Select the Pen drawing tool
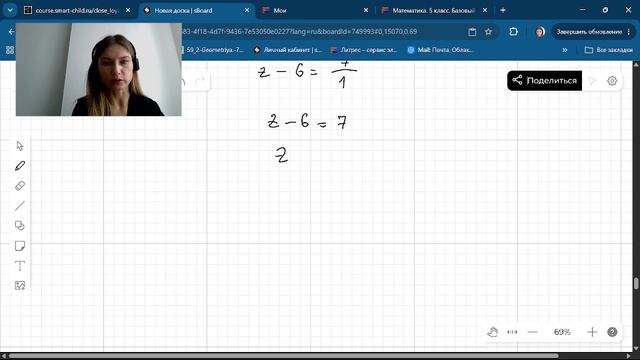The image size is (640, 360). pos(20,166)
